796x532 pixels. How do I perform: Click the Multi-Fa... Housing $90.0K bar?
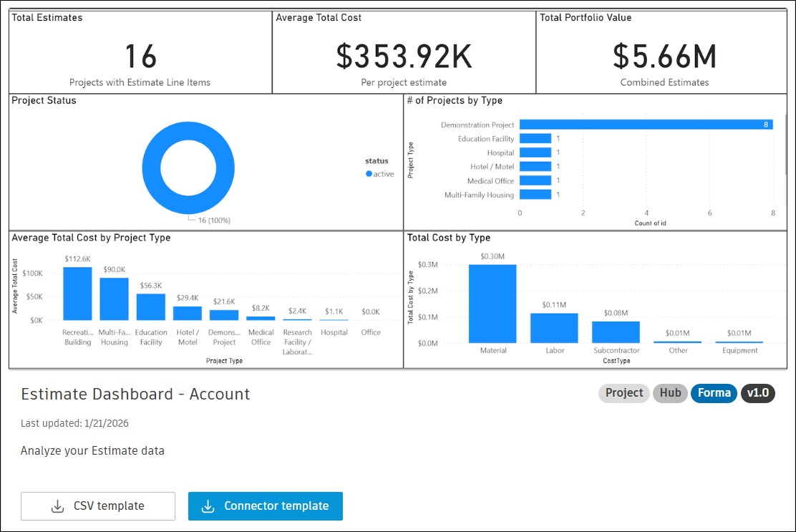coord(115,299)
